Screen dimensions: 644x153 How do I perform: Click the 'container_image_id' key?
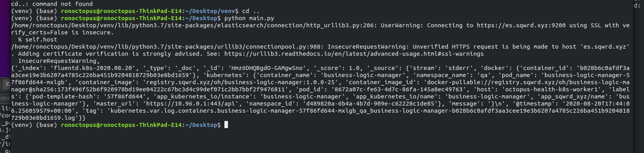click(x=381, y=82)
